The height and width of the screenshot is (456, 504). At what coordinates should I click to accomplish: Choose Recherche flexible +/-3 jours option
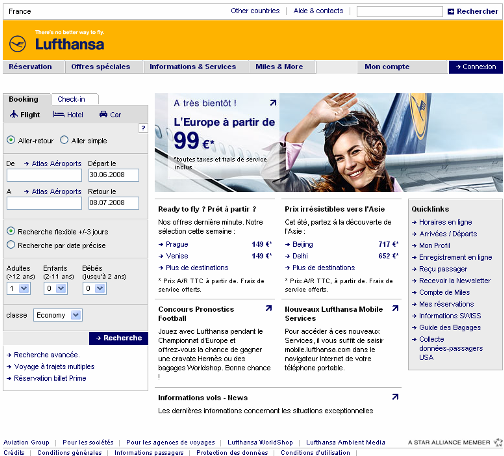click(11, 231)
